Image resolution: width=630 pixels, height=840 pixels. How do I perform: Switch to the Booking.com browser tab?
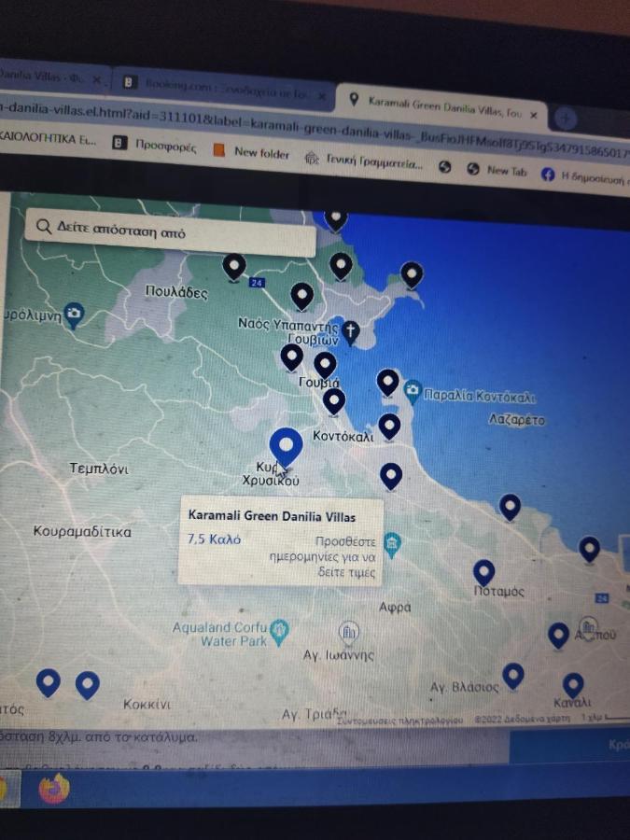click(x=224, y=88)
